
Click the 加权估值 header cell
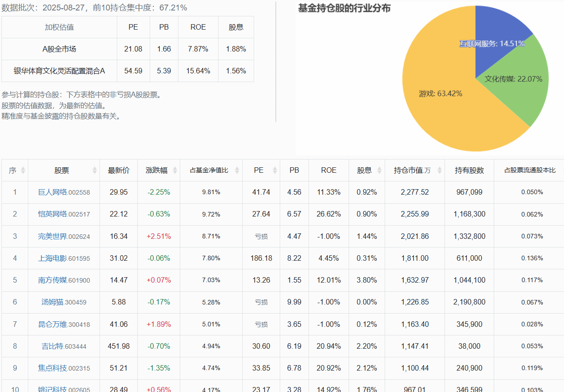click(59, 27)
